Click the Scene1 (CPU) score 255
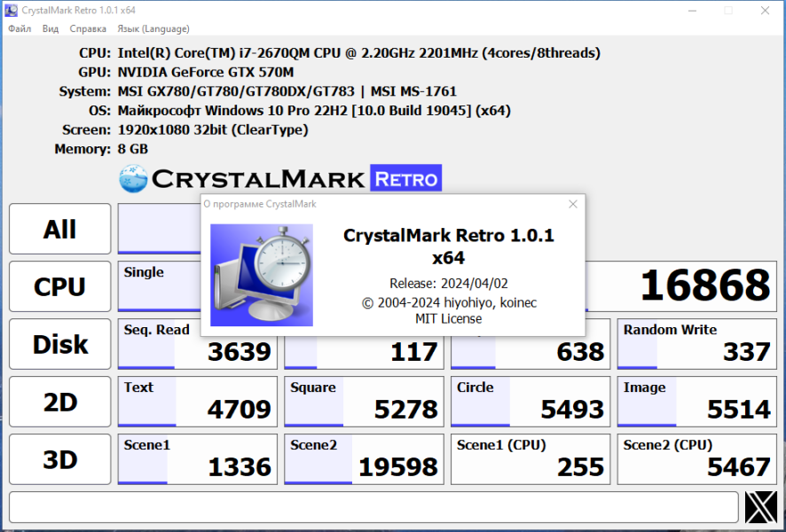The height and width of the screenshot is (532, 786). (531, 459)
